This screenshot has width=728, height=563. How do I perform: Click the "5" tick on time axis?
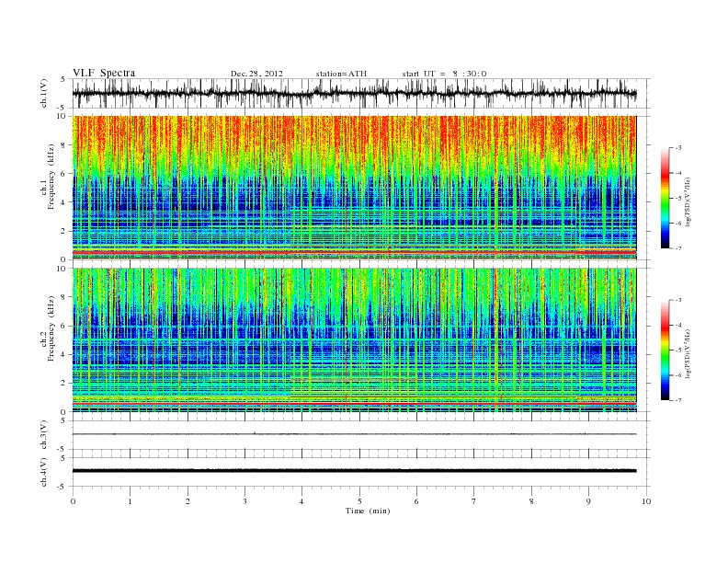click(x=359, y=501)
